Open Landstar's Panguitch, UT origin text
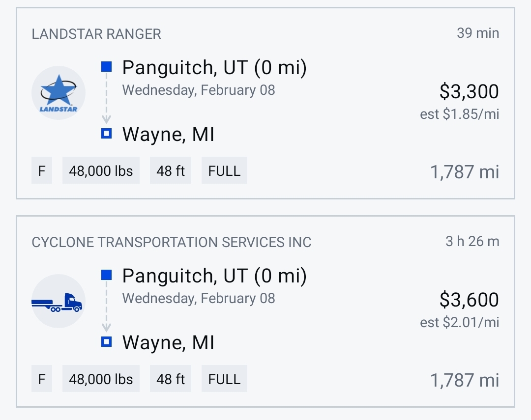The width and height of the screenshot is (531, 420). point(214,67)
